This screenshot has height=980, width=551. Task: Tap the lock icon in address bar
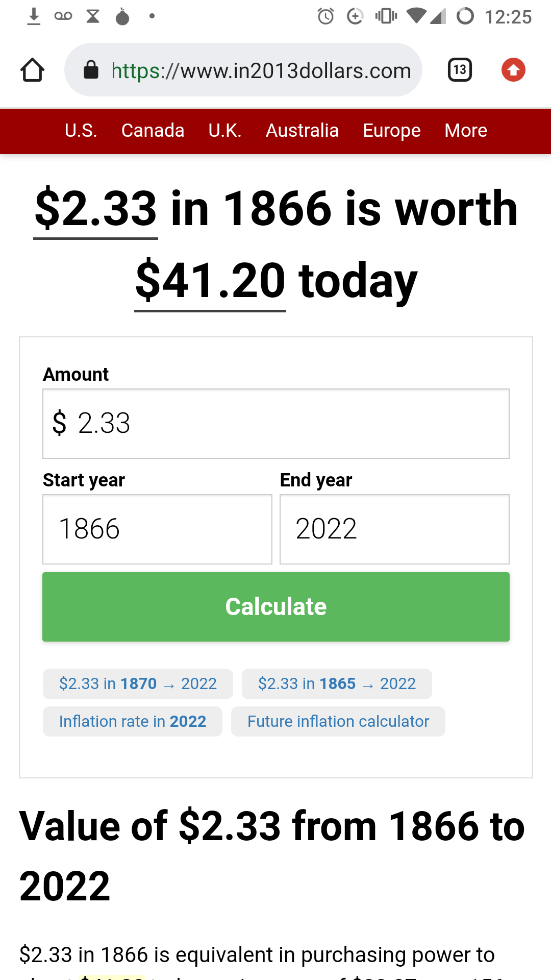pyautogui.click(x=91, y=70)
